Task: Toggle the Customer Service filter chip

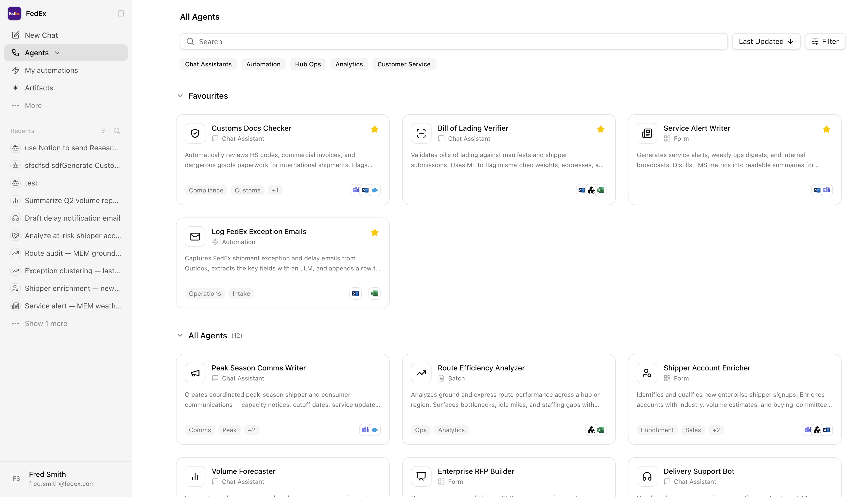Action: (x=404, y=64)
